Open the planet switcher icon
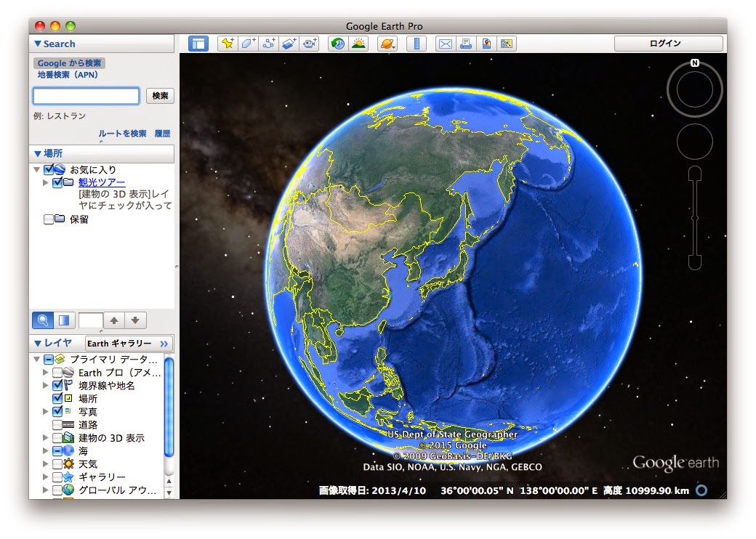Image resolution: width=756 pixels, height=539 pixels. point(387,44)
